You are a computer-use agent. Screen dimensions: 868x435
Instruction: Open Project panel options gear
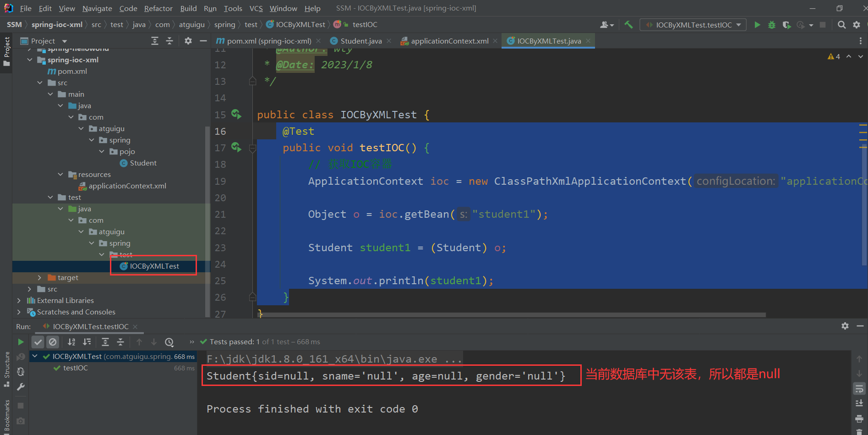click(x=188, y=41)
